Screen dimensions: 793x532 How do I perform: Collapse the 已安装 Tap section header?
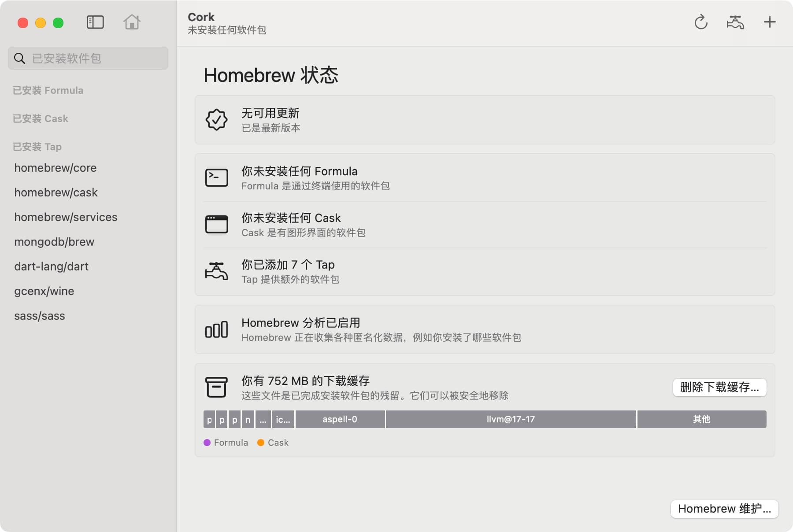click(37, 147)
